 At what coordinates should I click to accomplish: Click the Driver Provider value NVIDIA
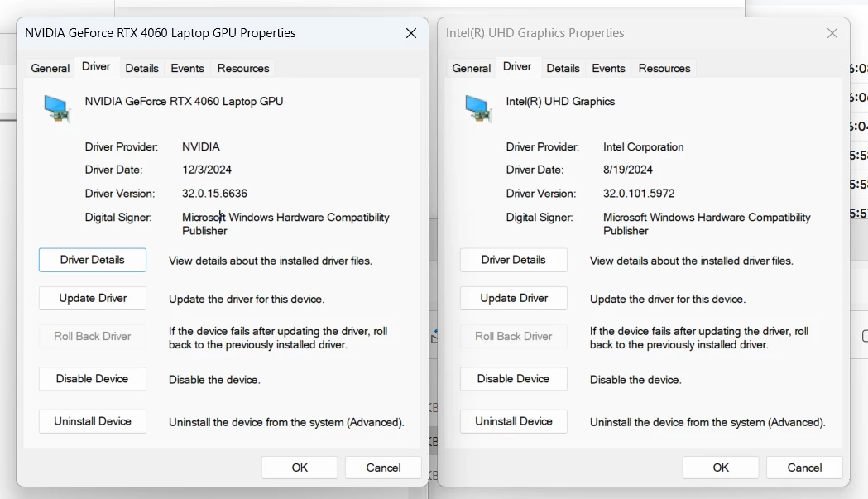click(x=201, y=146)
